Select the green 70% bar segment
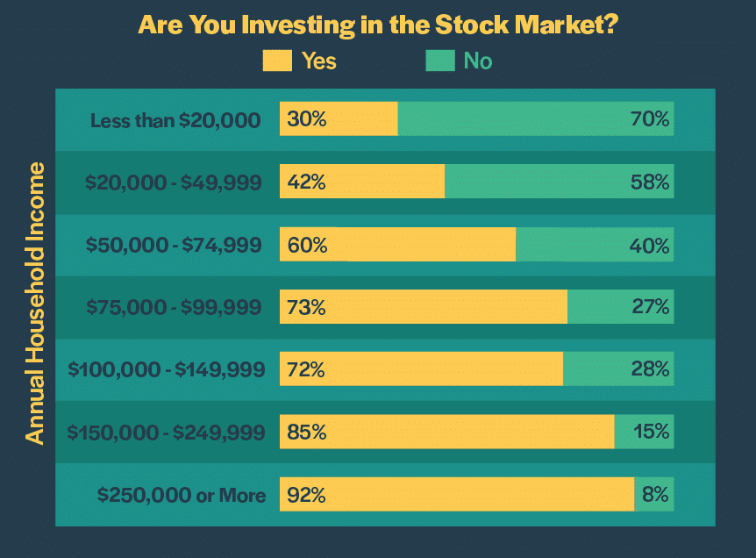 tap(535, 119)
